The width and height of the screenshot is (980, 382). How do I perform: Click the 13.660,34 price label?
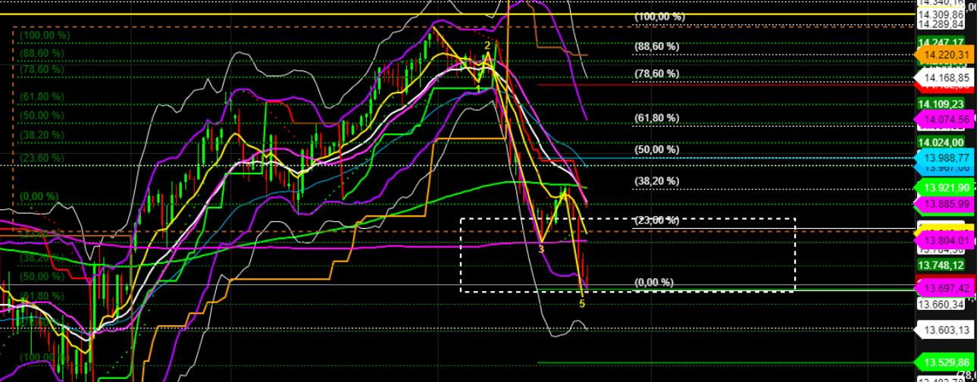941,304
